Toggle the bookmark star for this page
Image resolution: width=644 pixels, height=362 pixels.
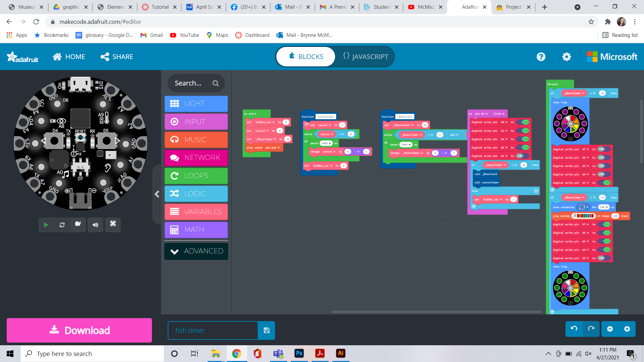click(590, 21)
